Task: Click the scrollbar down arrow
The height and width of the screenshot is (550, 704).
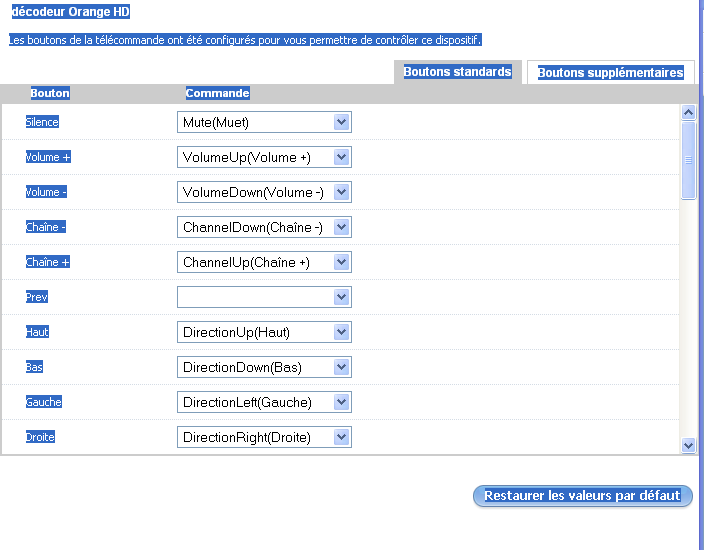Action: point(688,445)
